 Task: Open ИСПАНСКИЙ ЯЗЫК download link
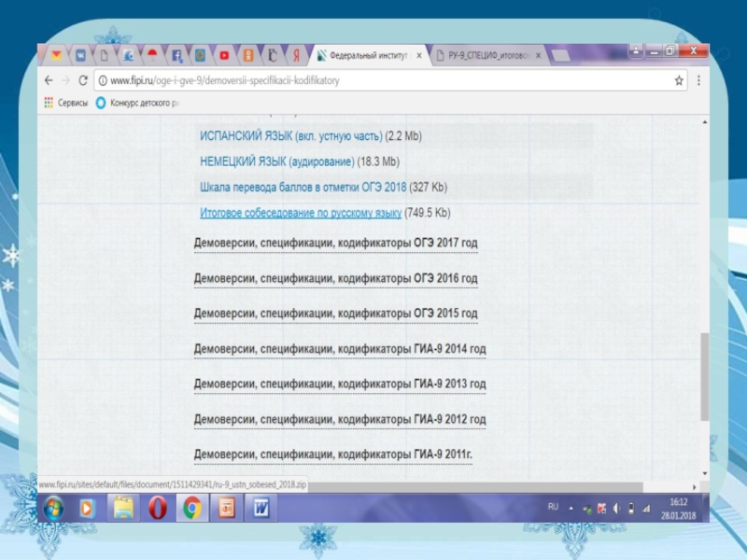pyautogui.click(x=291, y=136)
